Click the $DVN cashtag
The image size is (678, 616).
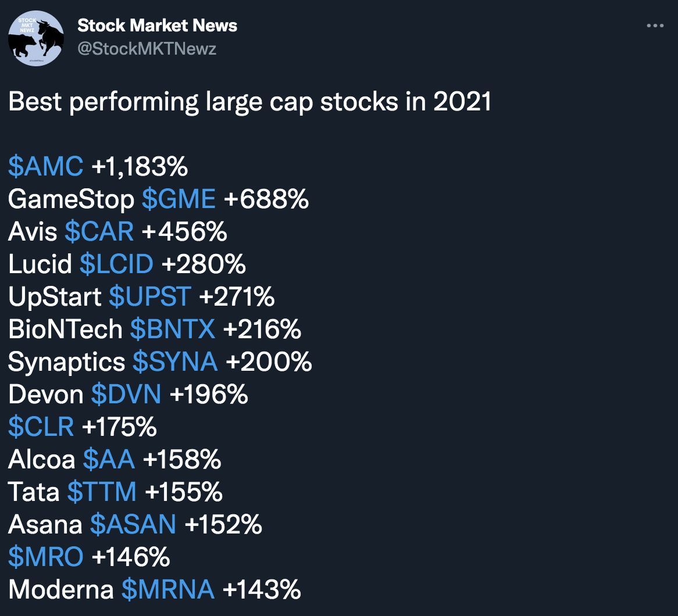[126, 394]
